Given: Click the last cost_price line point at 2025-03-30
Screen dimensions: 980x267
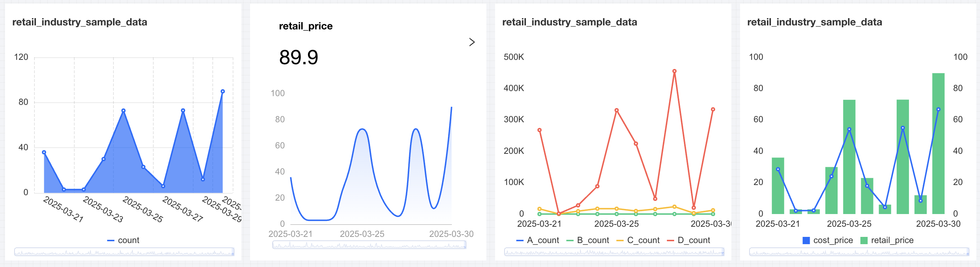Looking at the screenshot, I should click(939, 110).
